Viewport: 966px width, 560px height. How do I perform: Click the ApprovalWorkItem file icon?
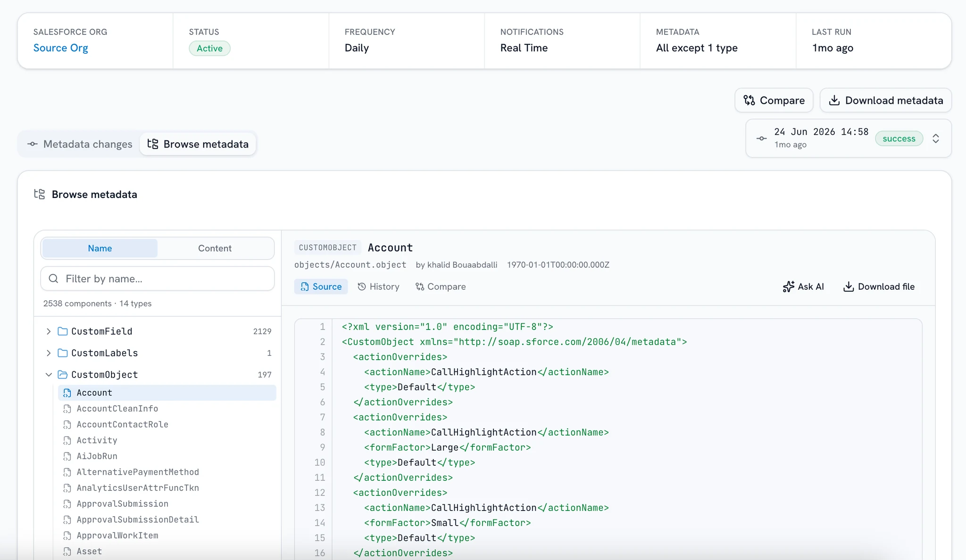(67, 535)
